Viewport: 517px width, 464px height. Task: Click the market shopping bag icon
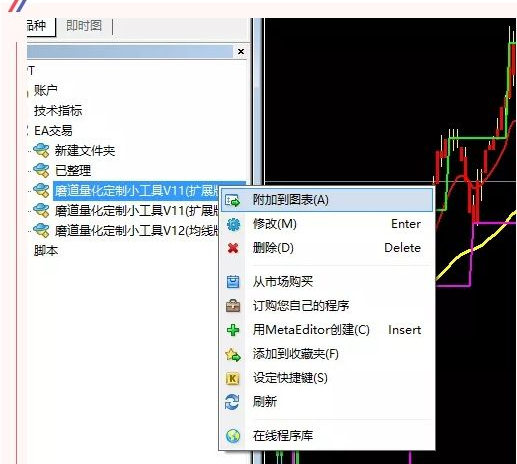click(233, 282)
